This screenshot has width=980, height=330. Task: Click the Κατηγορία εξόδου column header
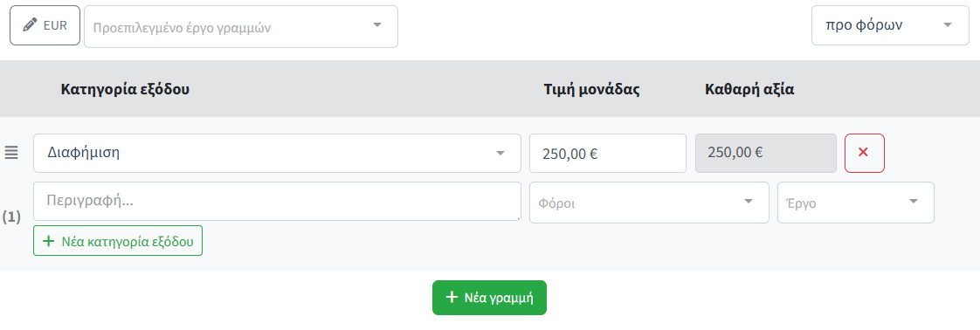[125, 89]
